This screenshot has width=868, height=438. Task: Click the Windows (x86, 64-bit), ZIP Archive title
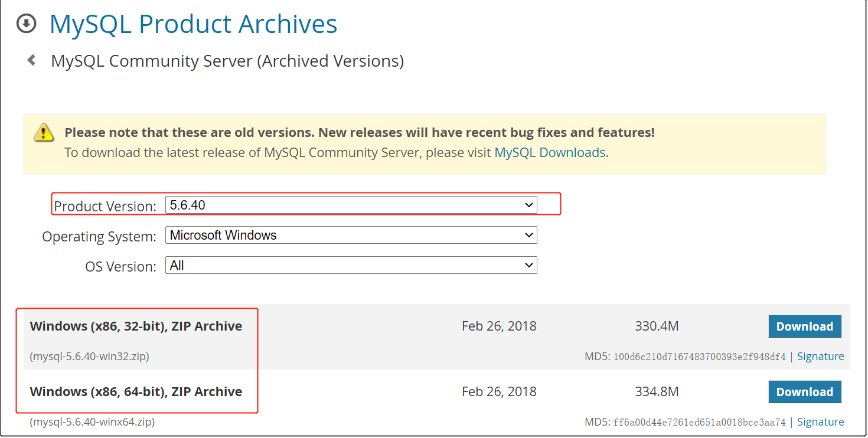click(136, 392)
